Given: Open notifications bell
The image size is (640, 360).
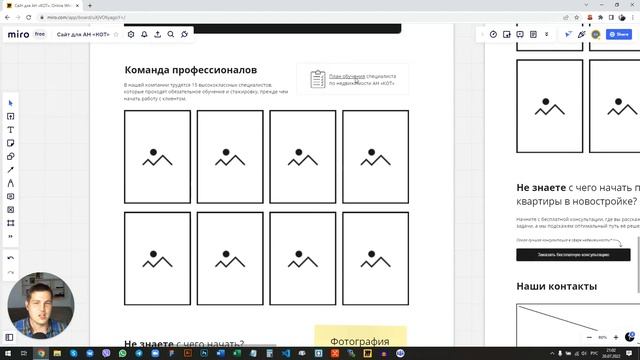Looking at the screenshot, I should [x=144, y=35].
